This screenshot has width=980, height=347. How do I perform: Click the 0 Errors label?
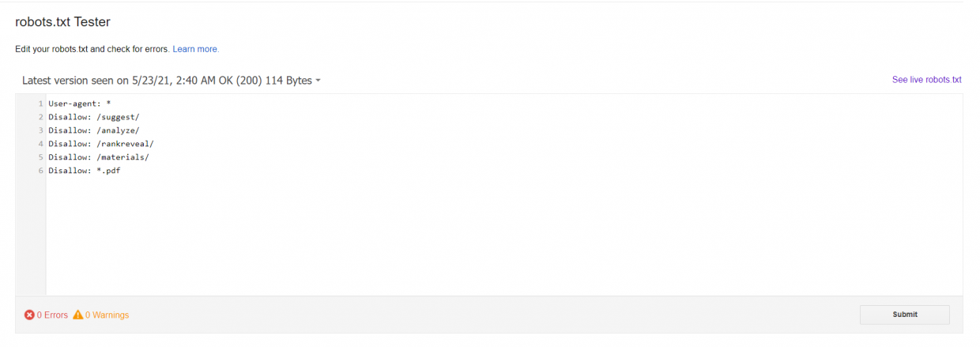tap(52, 315)
